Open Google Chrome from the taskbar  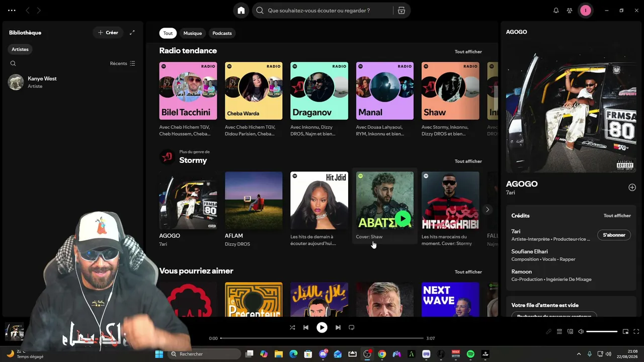pos(382,354)
